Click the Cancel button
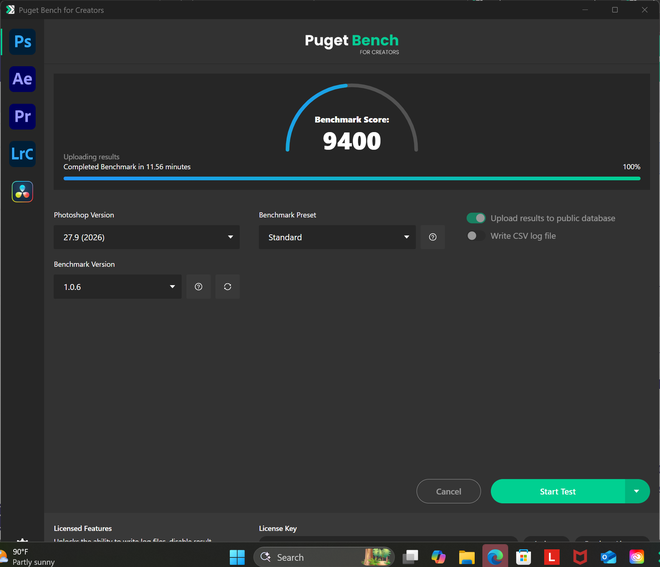 coord(449,491)
